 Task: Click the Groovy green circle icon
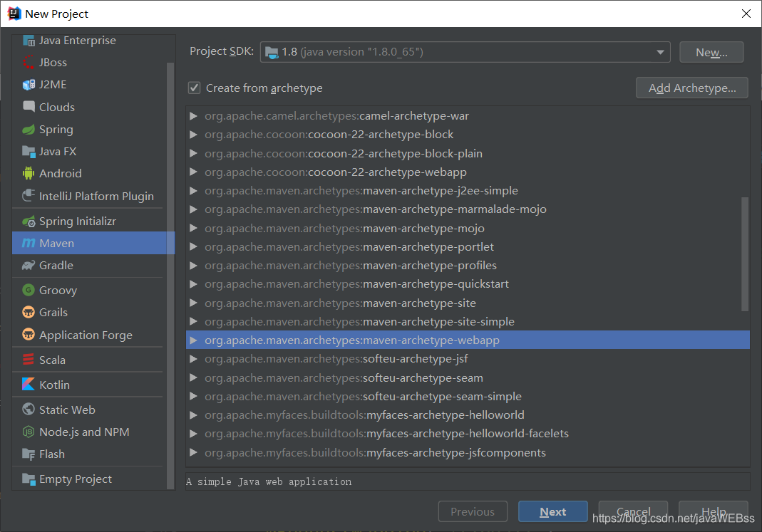coord(29,291)
